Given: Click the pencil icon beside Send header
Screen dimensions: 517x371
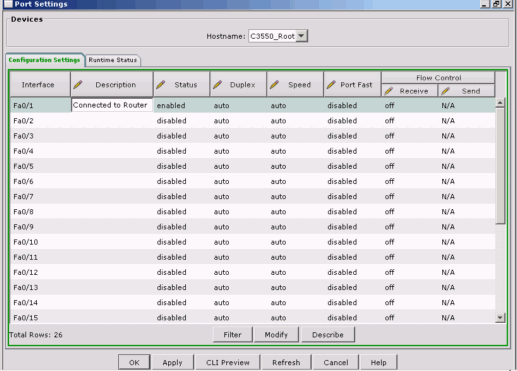Looking at the screenshot, I should pos(446,91).
